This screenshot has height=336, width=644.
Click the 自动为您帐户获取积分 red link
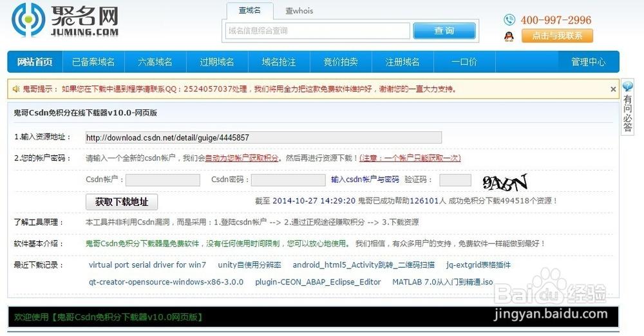tap(242, 158)
